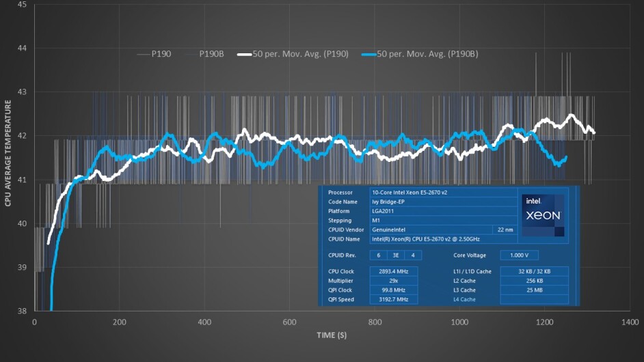Click the L3 Cache 25 MB value

(x=534, y=290)
